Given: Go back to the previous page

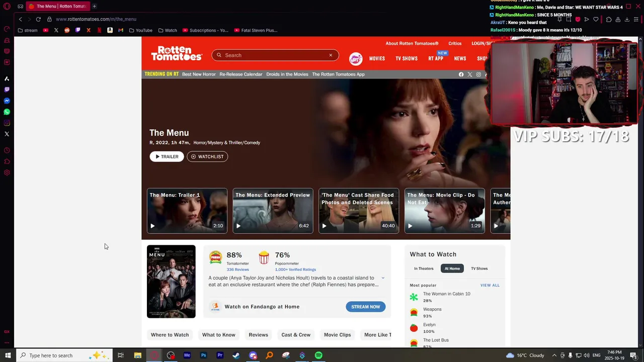Looking at the screenshot, I should point(20,19).
